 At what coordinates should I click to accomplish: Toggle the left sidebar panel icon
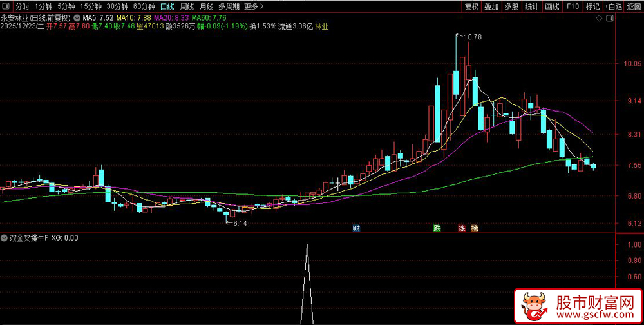pyautogui.click(x=6, y=6)
